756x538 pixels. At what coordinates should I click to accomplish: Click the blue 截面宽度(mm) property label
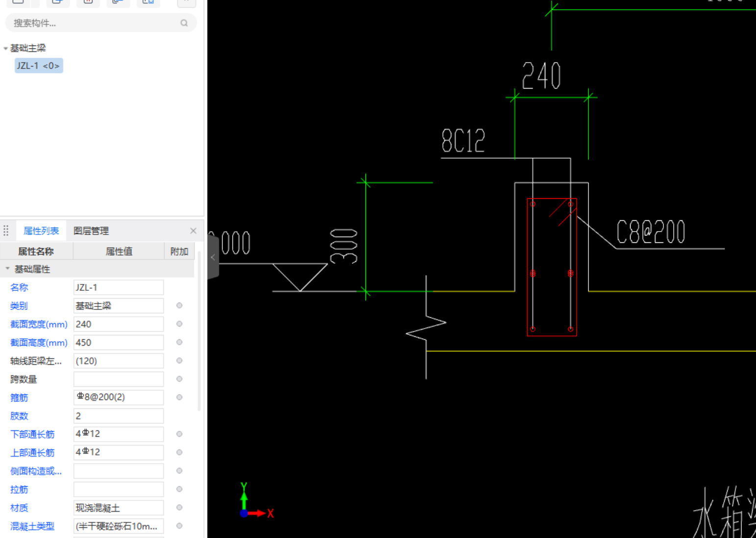pyautogui.click(x=39, y=324)
